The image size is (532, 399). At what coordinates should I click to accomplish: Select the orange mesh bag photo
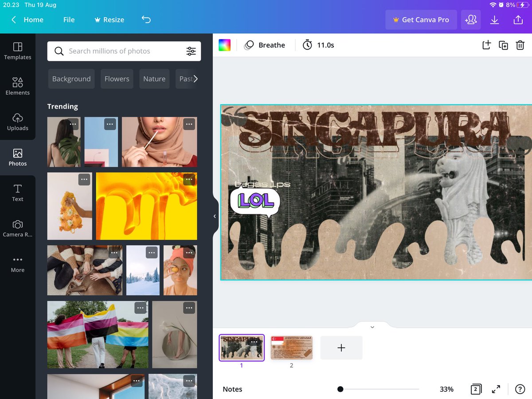coord(70,206)
